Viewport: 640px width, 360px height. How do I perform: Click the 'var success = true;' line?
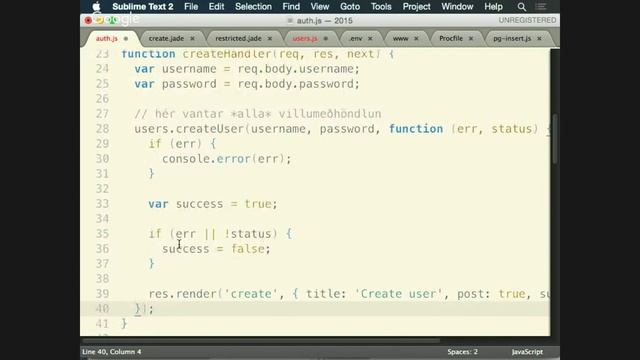pyautogui.click(x=213, y=204)
